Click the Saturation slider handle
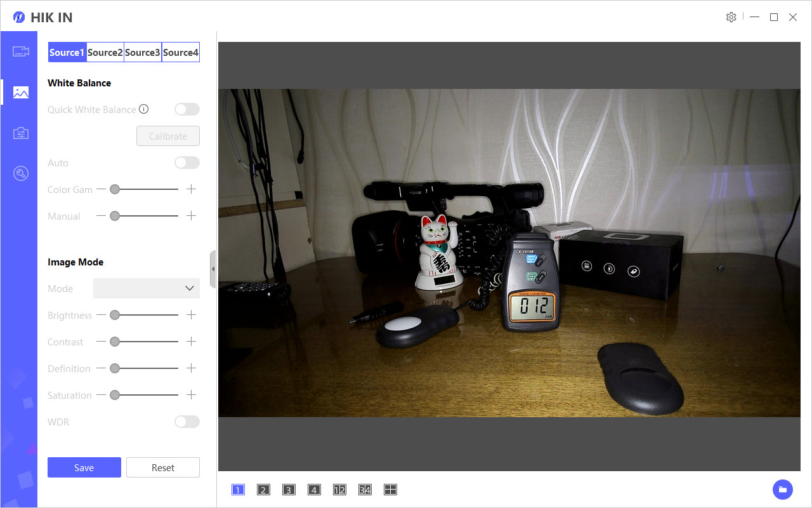 pyautogui.click(x=115, y=395)
